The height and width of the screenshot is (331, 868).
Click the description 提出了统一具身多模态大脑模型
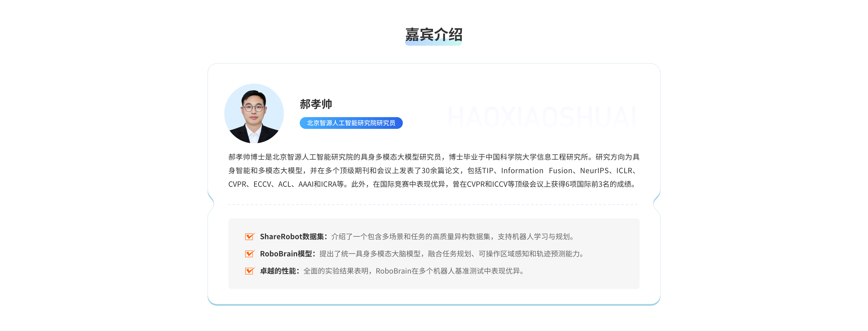click(x=370, y=254)
